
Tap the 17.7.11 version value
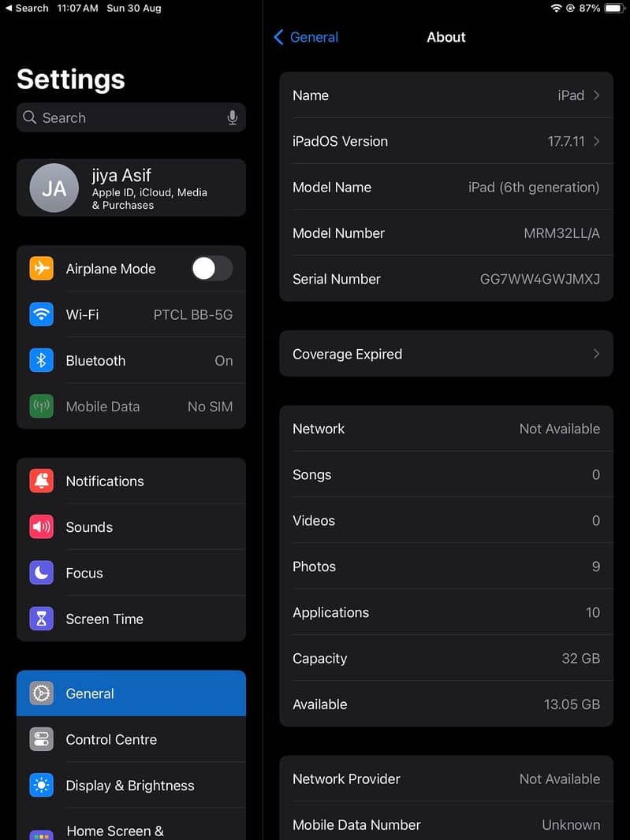coord(565,141)
